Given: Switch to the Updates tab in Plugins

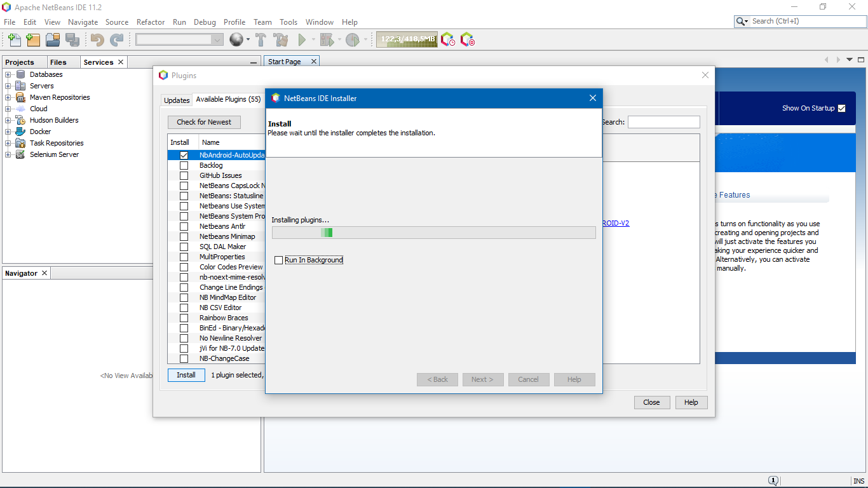Looking at the screenshot, I should point(176,100).
